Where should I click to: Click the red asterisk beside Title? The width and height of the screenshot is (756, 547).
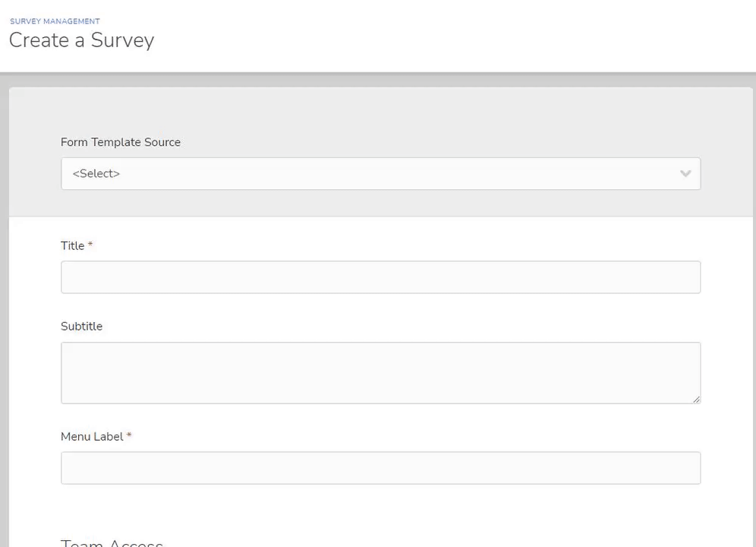click(x=90, y=244)
